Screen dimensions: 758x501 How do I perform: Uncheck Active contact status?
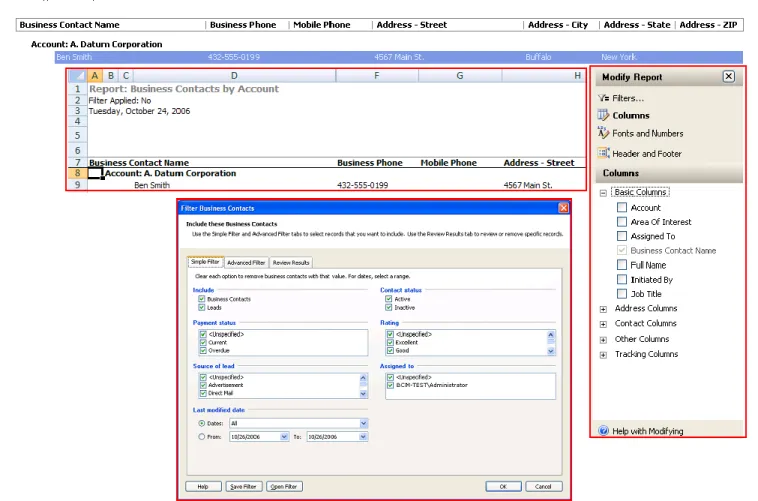(389, 299)
